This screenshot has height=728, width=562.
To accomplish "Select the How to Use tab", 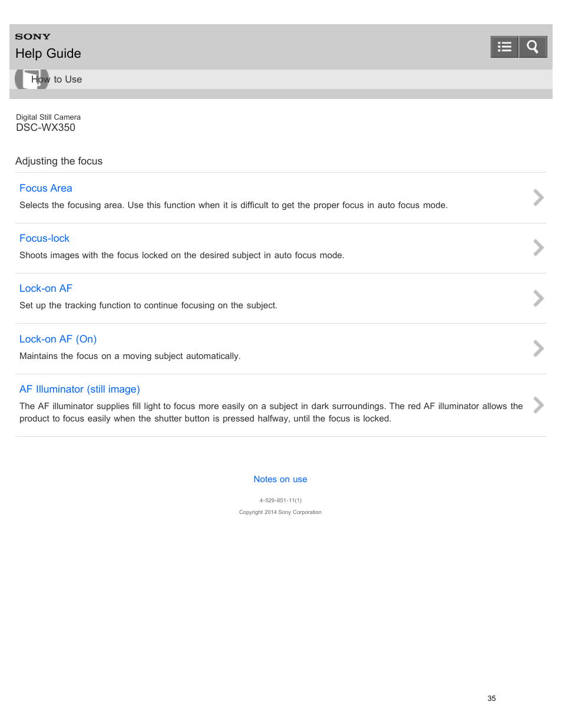I will pos(57,79).
